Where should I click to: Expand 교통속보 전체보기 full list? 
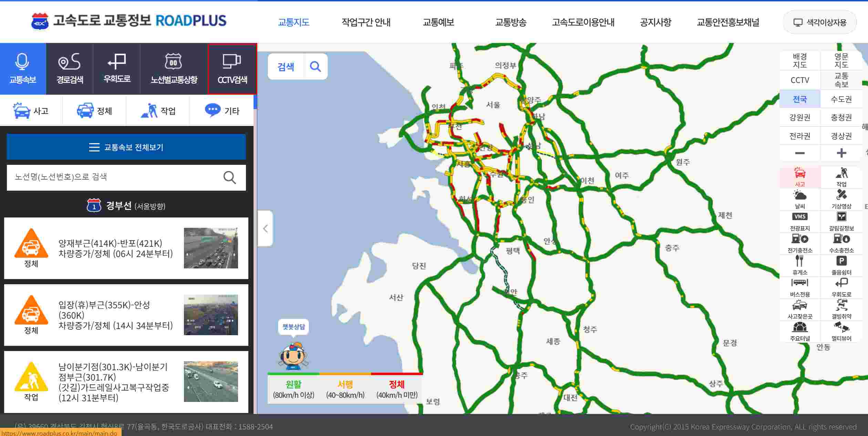point(126,147)
